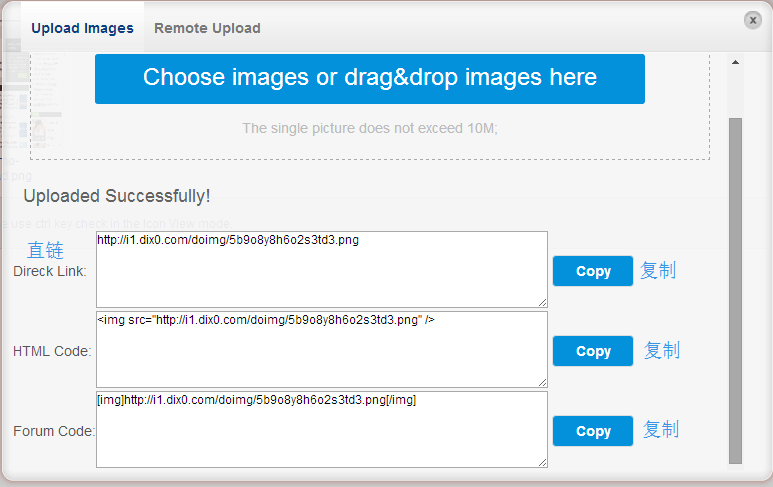
Task: Click the 复制 link beside Direct Link
Action: point(658,271)
